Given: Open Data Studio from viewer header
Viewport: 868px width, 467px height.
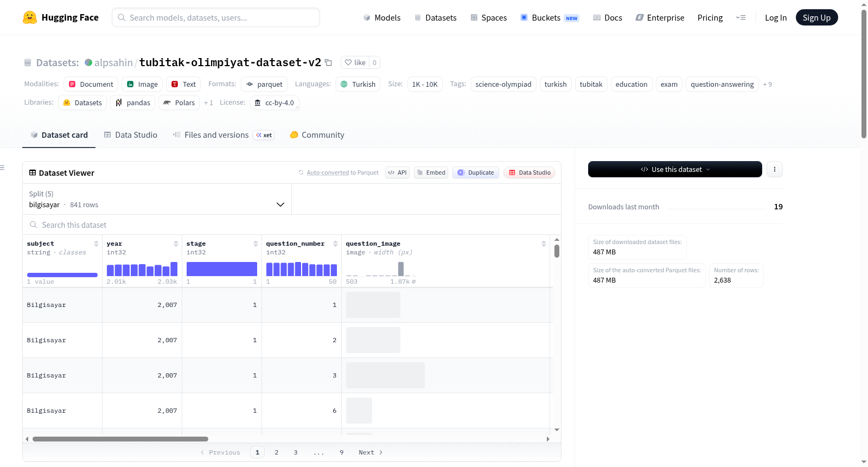Looking at the screenshot, I should tap(529, 172).
